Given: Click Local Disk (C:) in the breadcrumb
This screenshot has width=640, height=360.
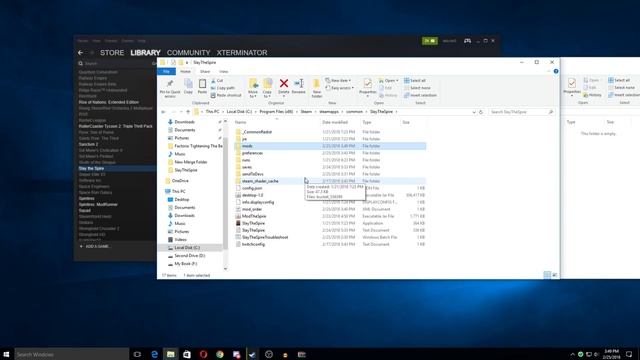Looking at the screenshot, I should tap(239, 112).
